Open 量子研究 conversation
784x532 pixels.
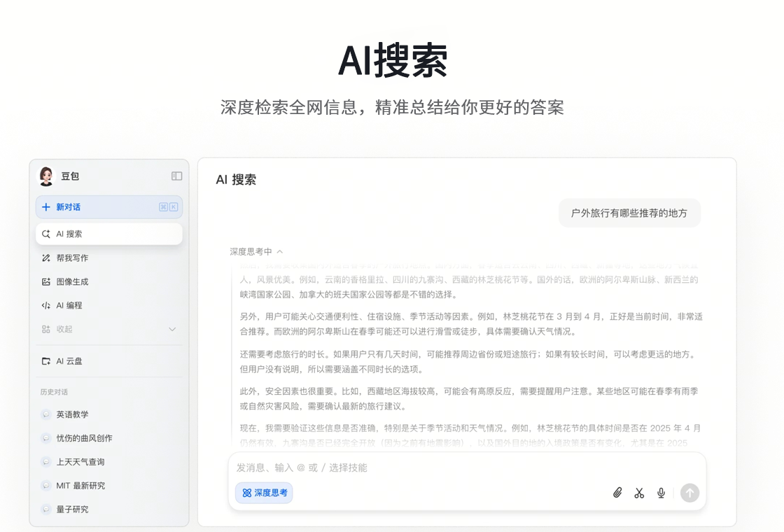pyautogui.click(x=72, y=510)
